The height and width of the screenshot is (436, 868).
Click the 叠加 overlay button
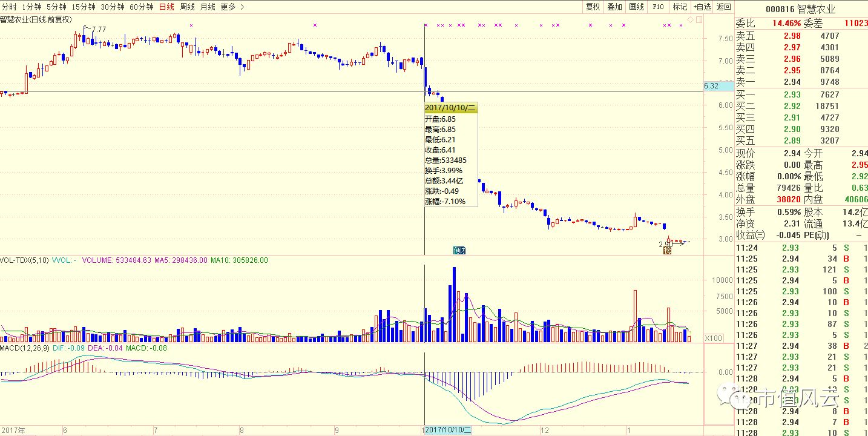614,7
